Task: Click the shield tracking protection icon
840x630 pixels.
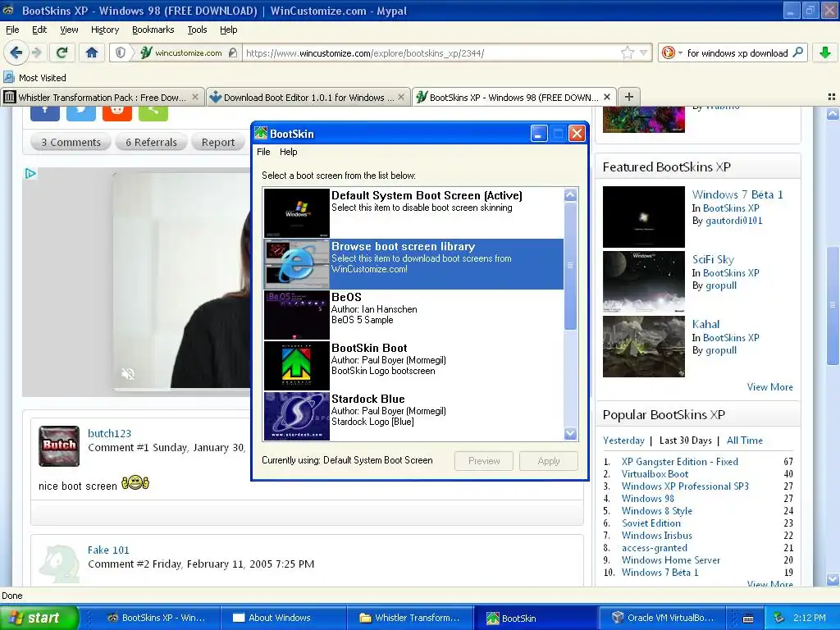Action: [121, 52]
